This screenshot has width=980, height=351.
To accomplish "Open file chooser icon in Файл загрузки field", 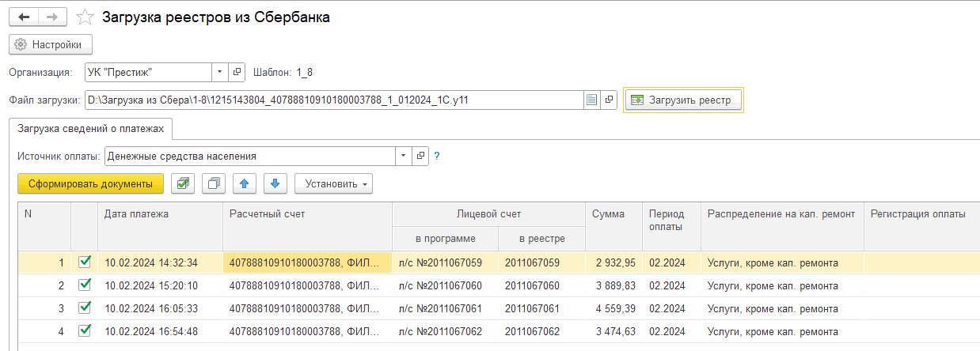I will [591, 100].
